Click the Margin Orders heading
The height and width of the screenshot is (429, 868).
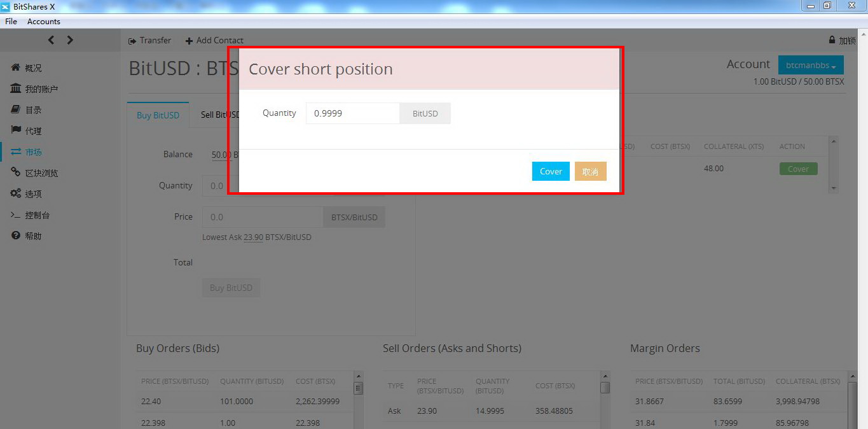coord(665,349)
